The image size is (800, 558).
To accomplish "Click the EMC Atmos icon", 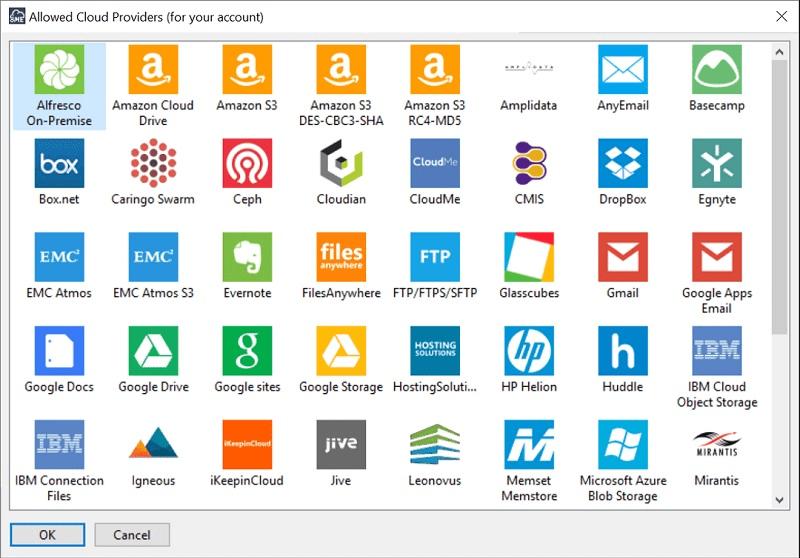I will 59,257.
